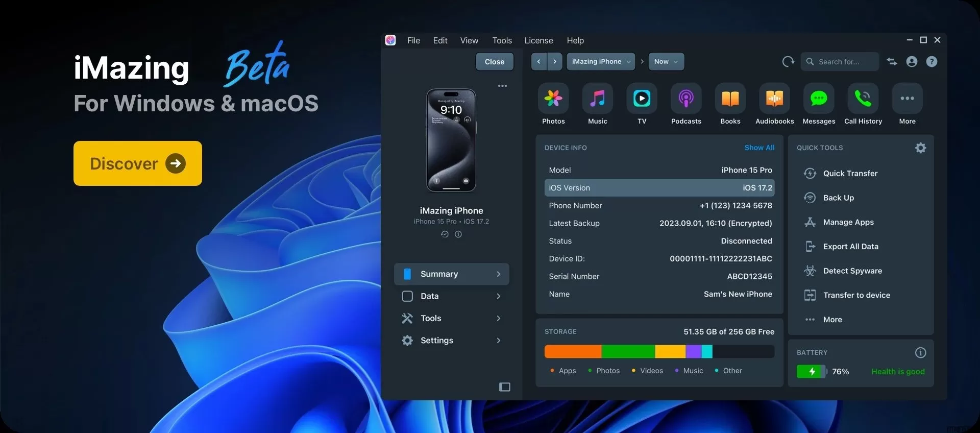This screenshot has width=980, height=433.
Task: Open the Photos app icon
Action: click(x=553, y=99)
